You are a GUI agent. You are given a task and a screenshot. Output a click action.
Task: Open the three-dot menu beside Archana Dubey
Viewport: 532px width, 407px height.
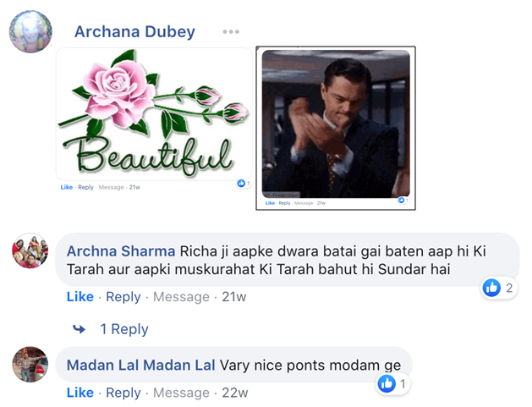point(231,32)
